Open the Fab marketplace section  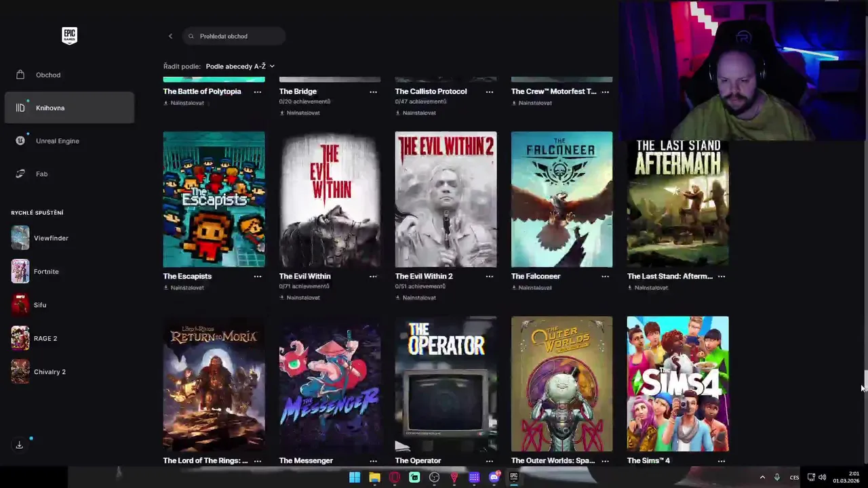[69, 174]
